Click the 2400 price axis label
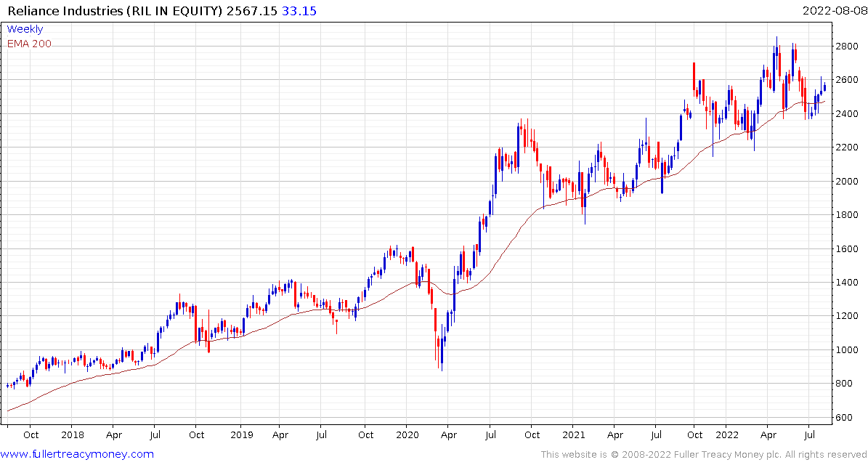This screenshot has height=465, width=868. click(x=847, y=113)
